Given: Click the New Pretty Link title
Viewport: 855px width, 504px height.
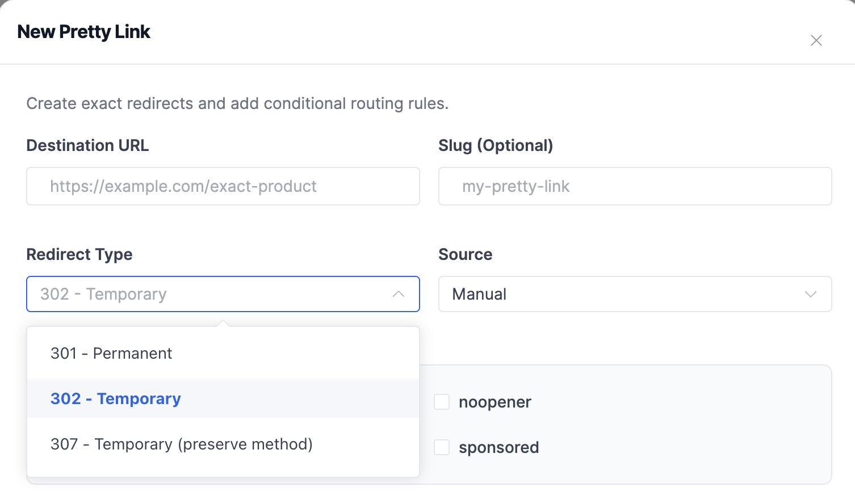Looking at the screenshot, I should point(84,32).
